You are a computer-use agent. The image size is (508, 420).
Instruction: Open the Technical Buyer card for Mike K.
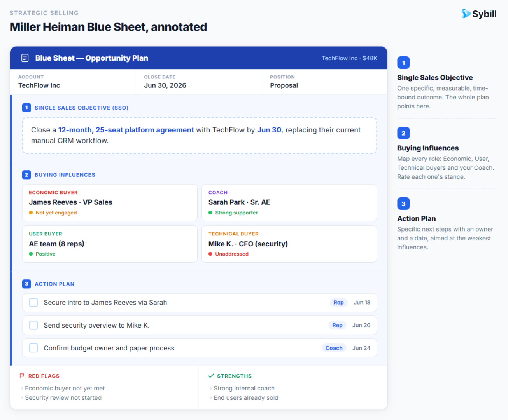click(x=289, y=244)
